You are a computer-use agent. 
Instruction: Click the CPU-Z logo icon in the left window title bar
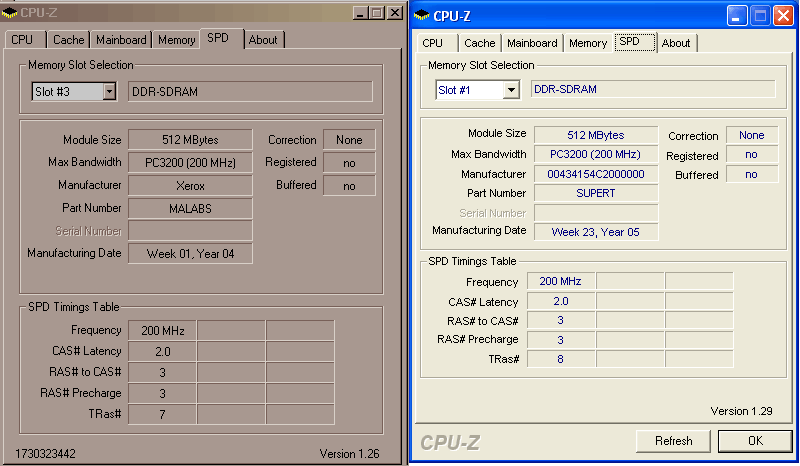[x=10, y=12]
